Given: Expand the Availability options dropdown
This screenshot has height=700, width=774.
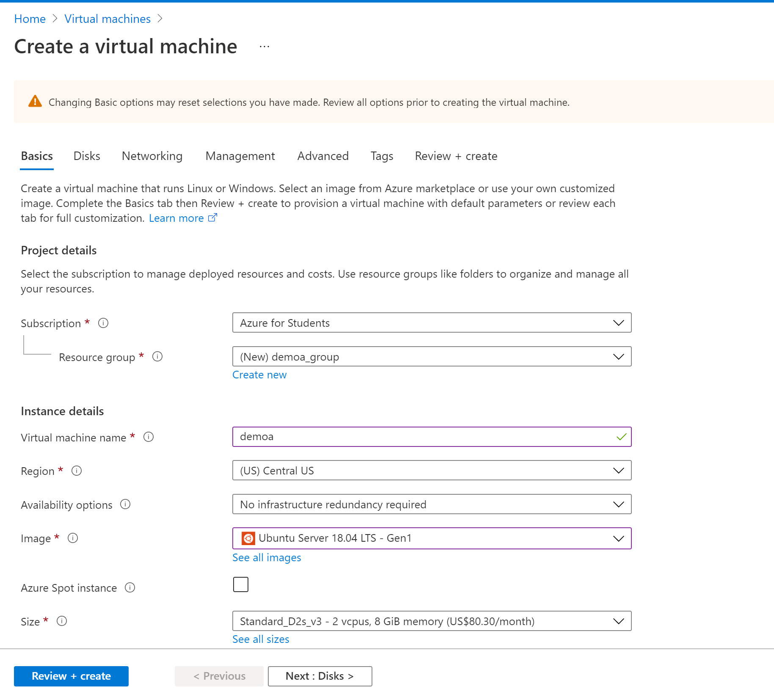Looking at the screenshot, I should (x=432, y=504).
